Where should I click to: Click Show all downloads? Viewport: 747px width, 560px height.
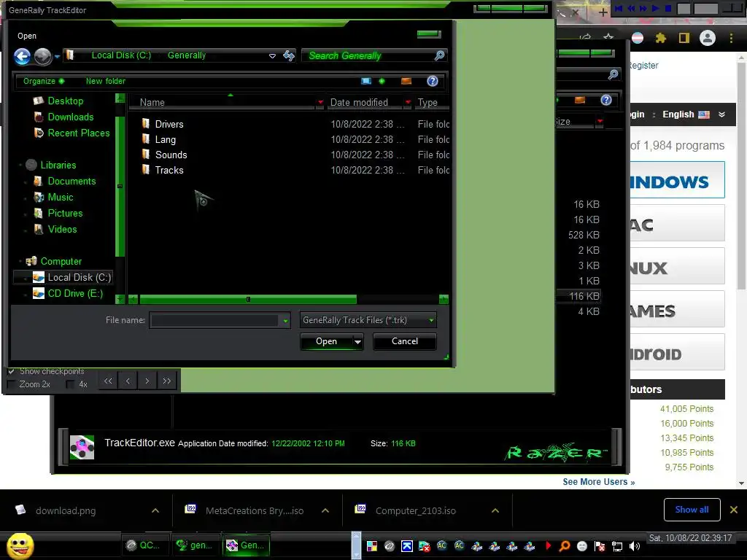(692, 510)
